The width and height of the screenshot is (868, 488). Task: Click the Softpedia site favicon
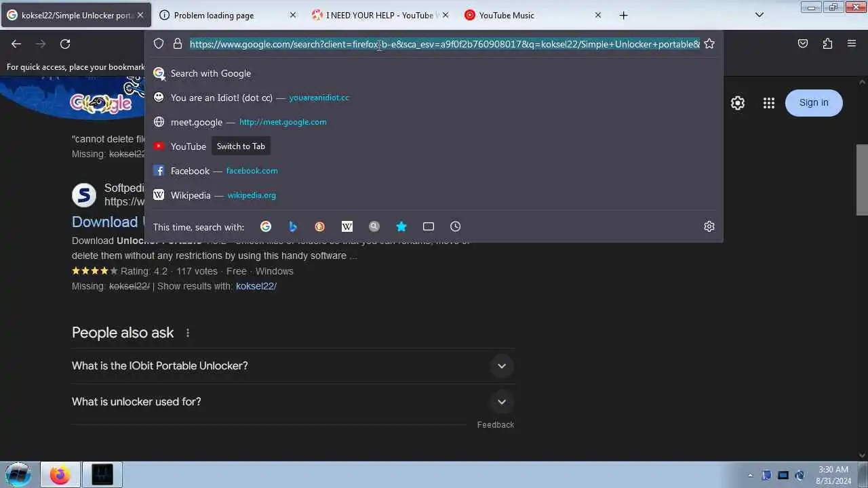tap(84, 195)
